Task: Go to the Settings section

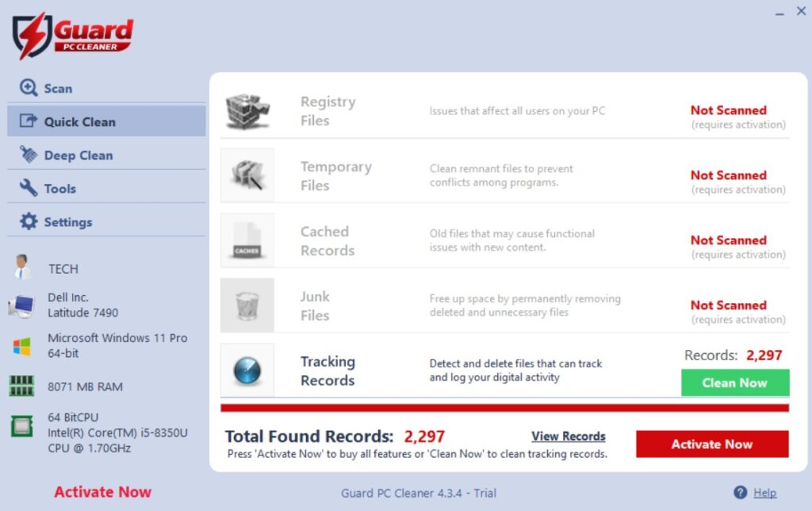Action: click(67, 222)
